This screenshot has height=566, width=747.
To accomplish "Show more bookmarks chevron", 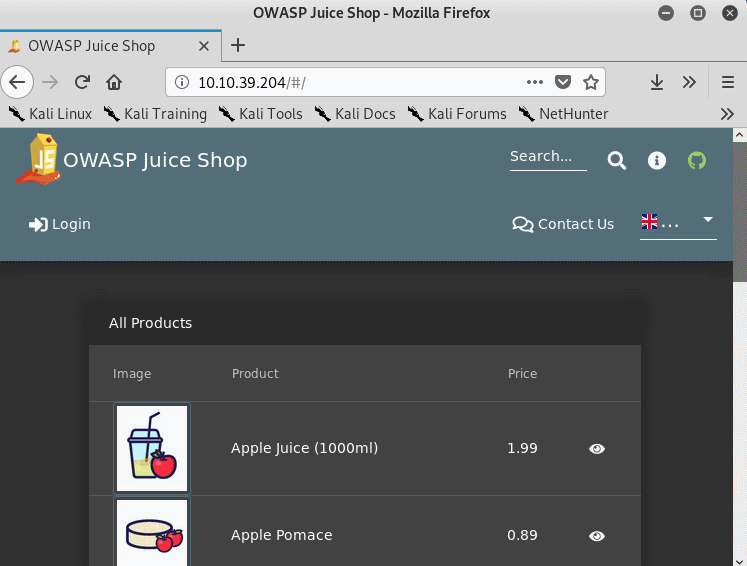I will pos(727,114).
